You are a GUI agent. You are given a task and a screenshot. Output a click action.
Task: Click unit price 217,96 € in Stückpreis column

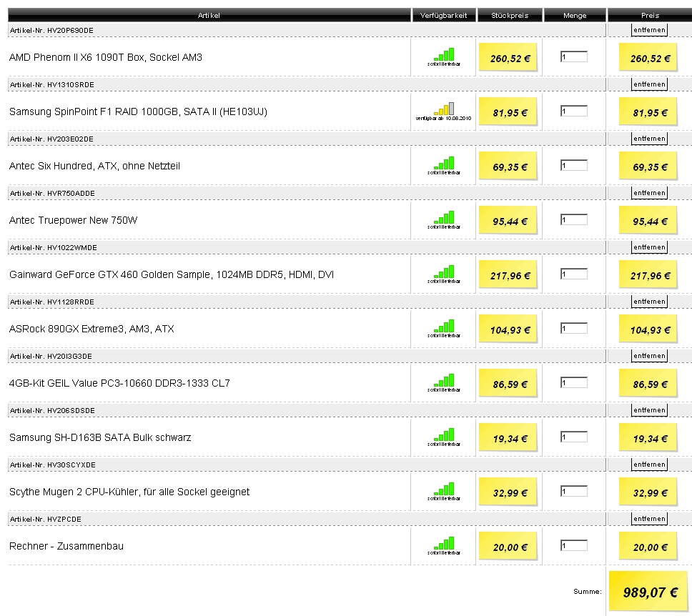coord(508,274)
